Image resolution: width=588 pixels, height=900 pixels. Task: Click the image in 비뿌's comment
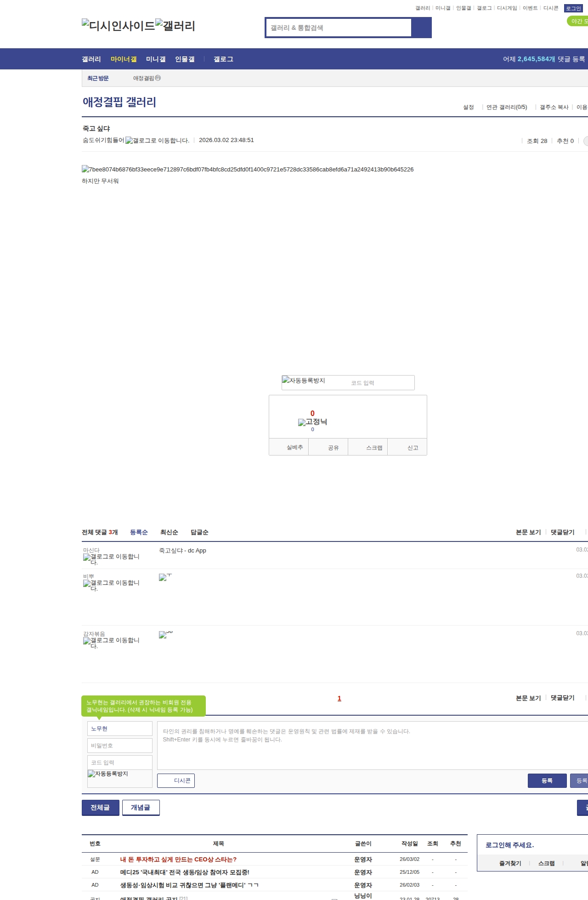click(165, 577)
